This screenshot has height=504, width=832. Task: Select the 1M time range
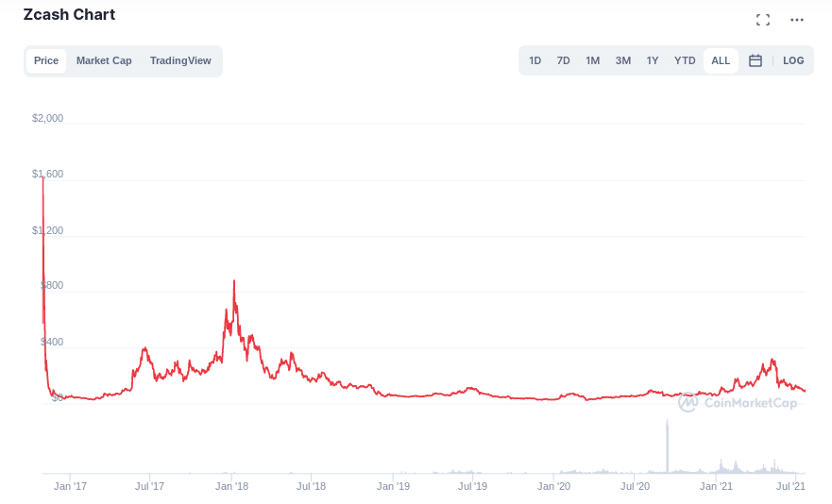tap(593, 60)
